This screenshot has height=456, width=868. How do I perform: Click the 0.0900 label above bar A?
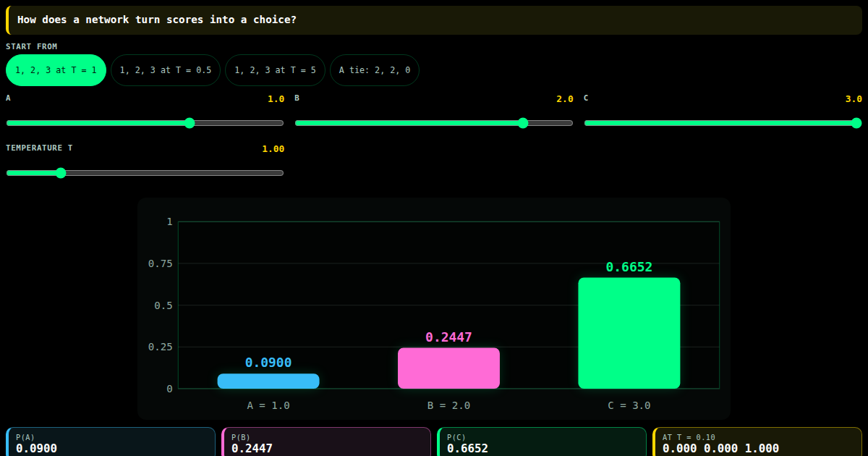[268, 363]
